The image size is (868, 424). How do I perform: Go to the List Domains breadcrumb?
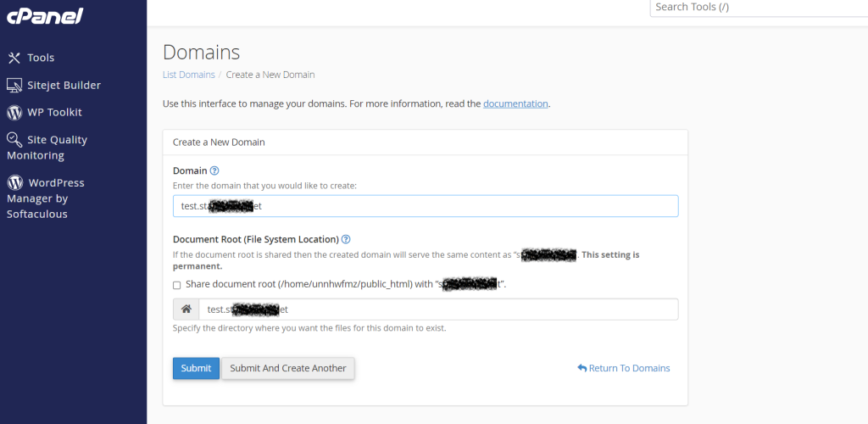tap(188, 75)
